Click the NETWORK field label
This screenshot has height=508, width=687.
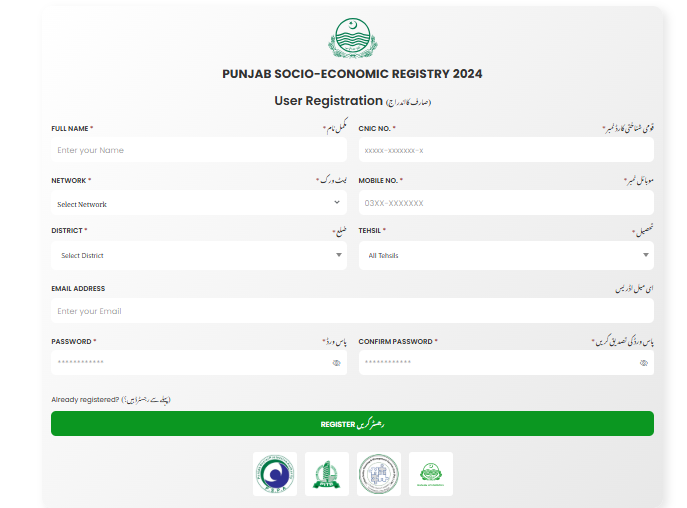pos(69,181)
